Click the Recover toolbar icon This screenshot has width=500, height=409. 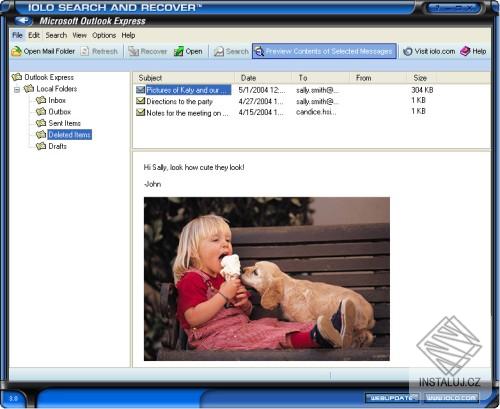(x=134, y=51)
